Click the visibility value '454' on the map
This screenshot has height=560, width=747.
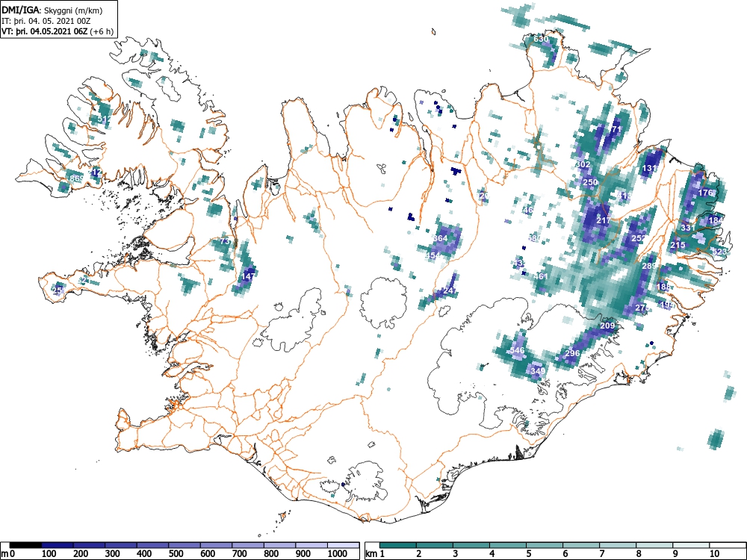coord(433,255)
